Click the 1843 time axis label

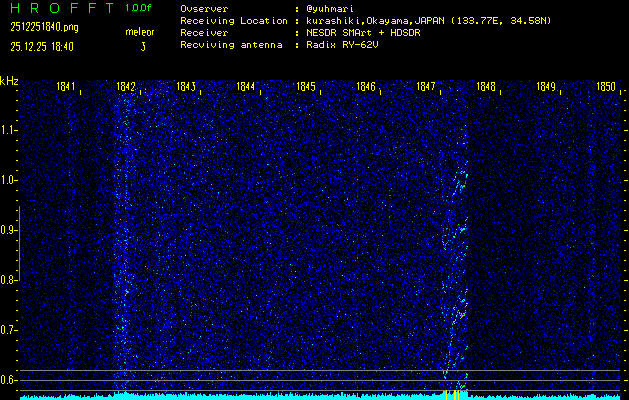tap(186, 86)
